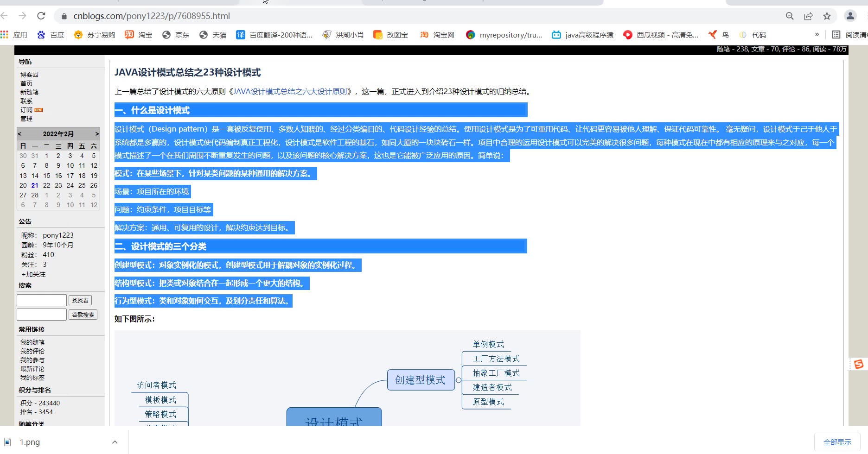Open the myrepository bookmark
The width and height of the screenshot is (868, 454).
pyautogui.click(x=504, y=35)
